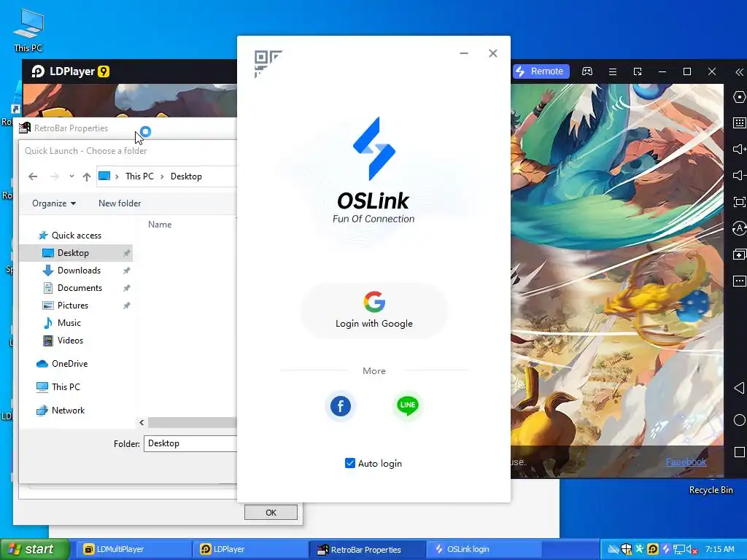Click Desktop in the address breadcrumb
This screenshot has height=560, width=747.
pyautogui.click(x=186, y=176)
